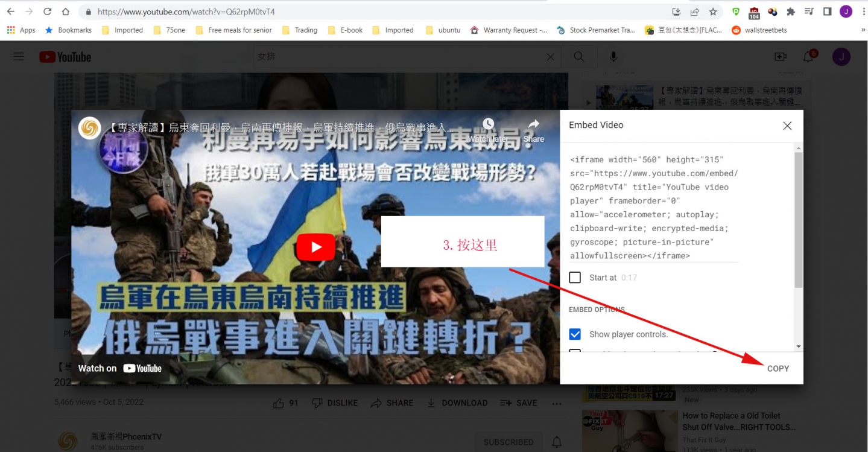Image resolution: width=868 pixels, height=452 pixels.
Task: Open the browser home page
Action: (66, 11)
